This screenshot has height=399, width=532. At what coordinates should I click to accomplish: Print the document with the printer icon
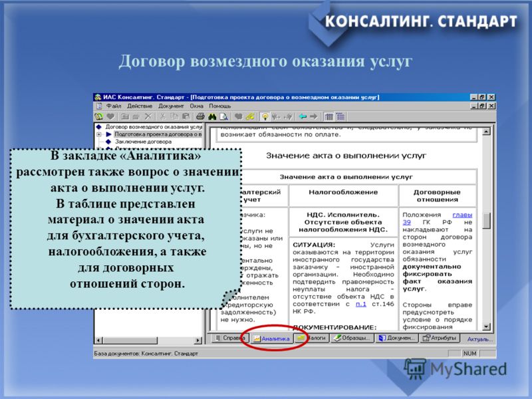(x=201, y=117)
